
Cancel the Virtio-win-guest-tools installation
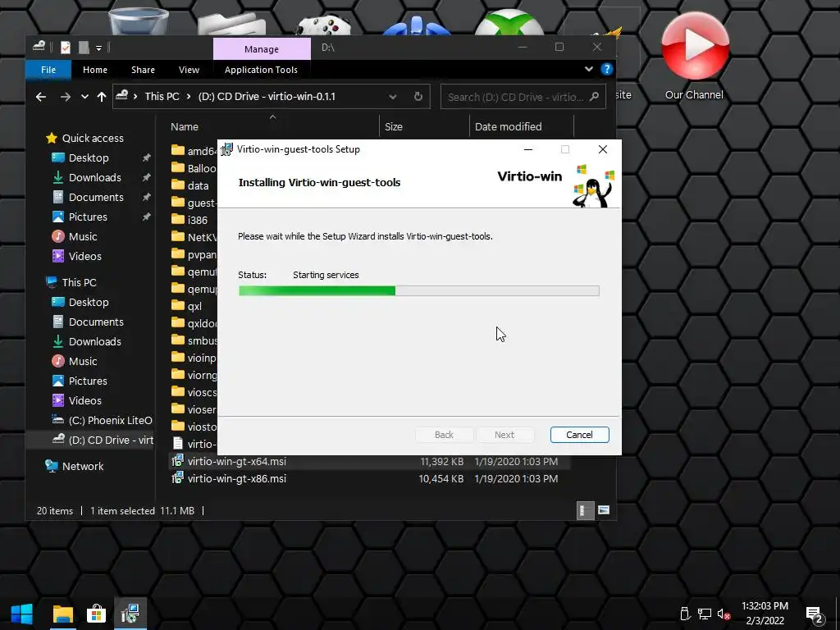point(579,435)
